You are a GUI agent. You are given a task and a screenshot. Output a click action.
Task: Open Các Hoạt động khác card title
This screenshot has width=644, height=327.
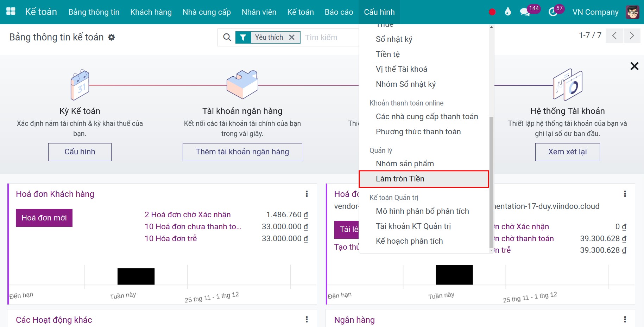point(54,320)
